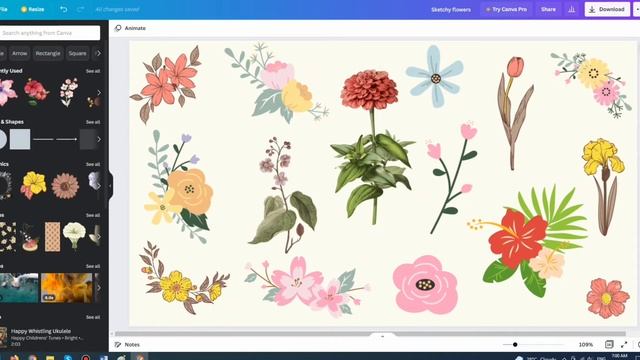Screen dimensions: 640x360
Task: Select the small coral flower on canvas
Action: (x=608, y=298)
